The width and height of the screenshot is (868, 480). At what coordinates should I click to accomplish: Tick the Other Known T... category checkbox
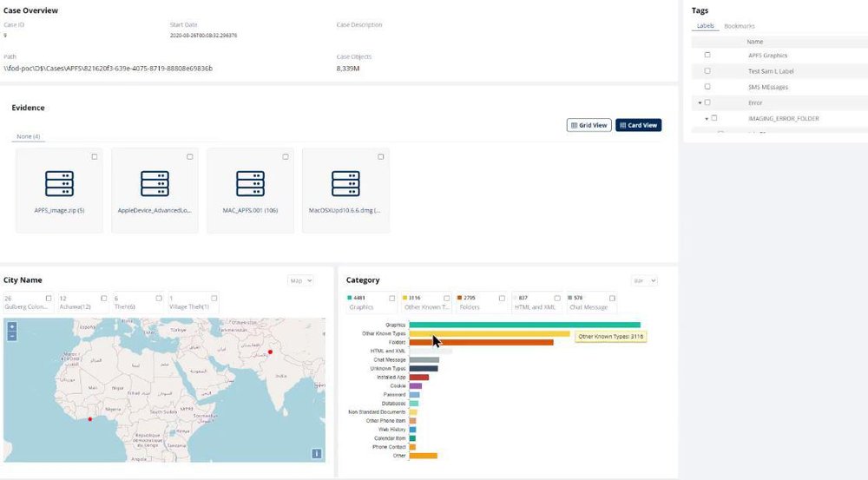447,299
